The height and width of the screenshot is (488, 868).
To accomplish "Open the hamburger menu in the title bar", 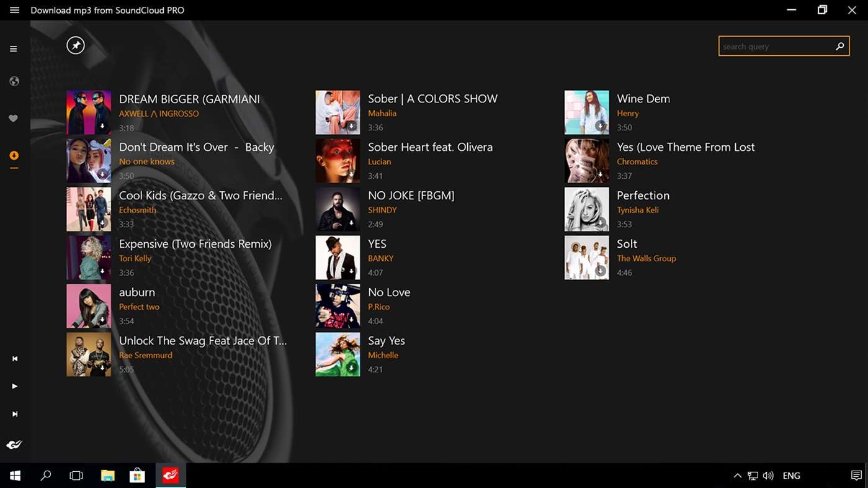I will point(14,11).
